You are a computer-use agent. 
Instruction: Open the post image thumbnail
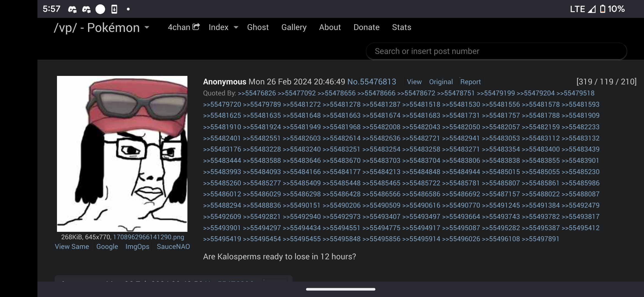click(122, 153)
